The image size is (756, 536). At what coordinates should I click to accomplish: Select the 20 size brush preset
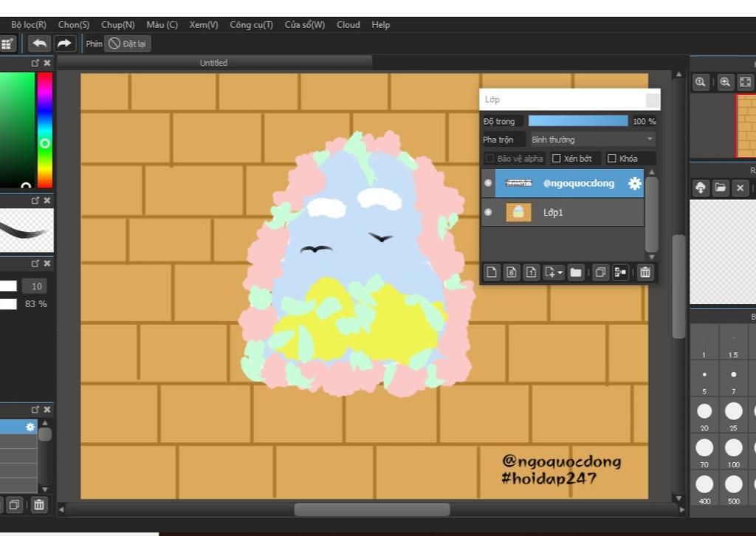[x=704, y=415]
